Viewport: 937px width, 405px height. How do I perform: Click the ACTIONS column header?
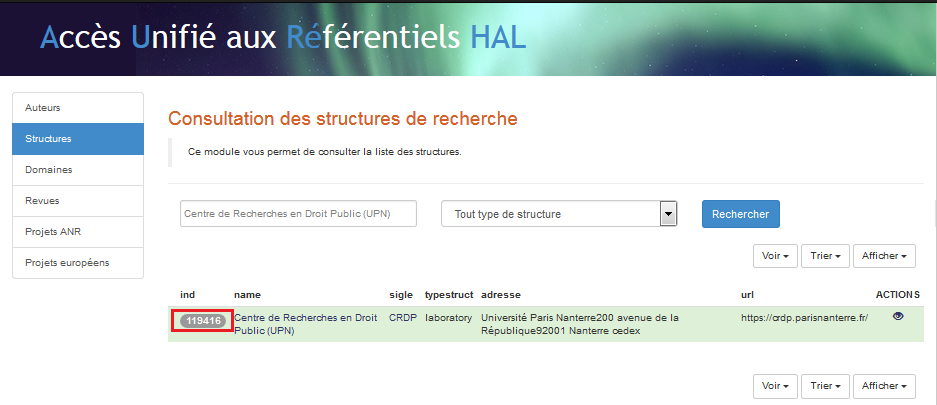point(898,294)
